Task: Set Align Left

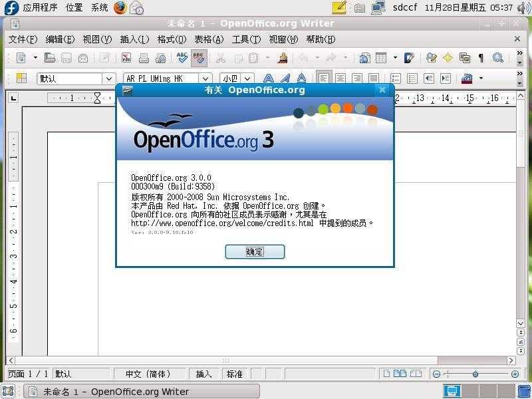Action: coord(324,78)
